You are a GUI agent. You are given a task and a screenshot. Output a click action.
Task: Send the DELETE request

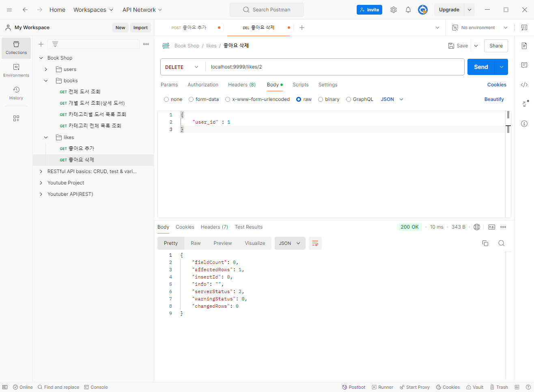pyautogui.click(x=481, y=67)
